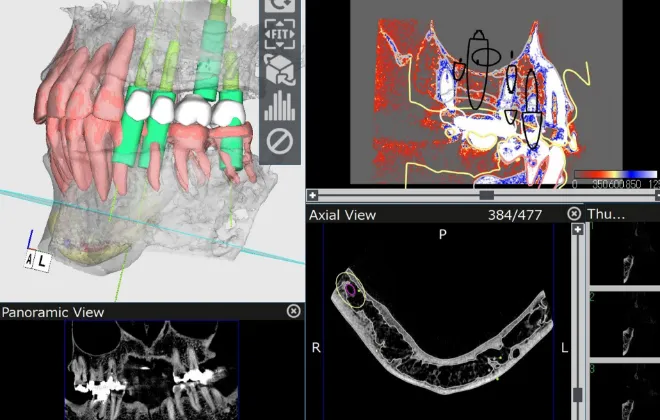The height and width of the screenshot is (420, 660).
Task: Click the Panoramic View title label
Action: click(48, 312)
